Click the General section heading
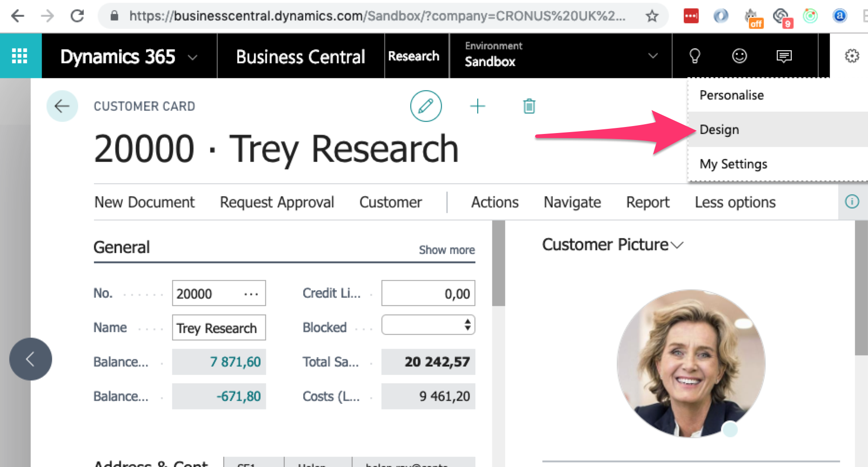Screen dimensions: 868x467 click(x=121, y=247)
